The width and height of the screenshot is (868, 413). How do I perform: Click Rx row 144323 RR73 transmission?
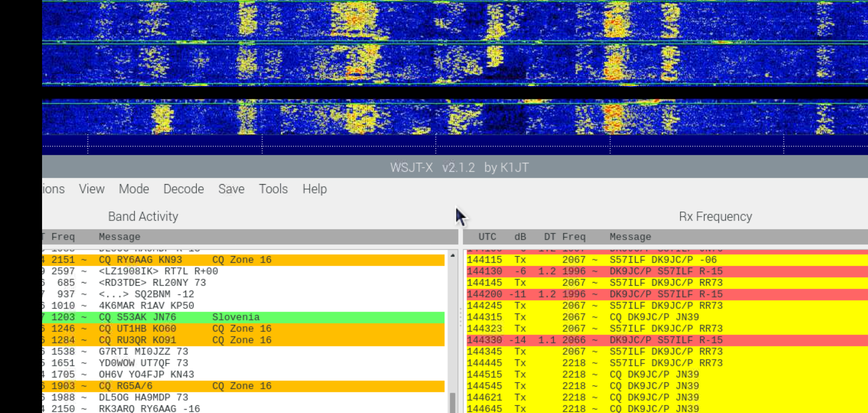(667, 329)
